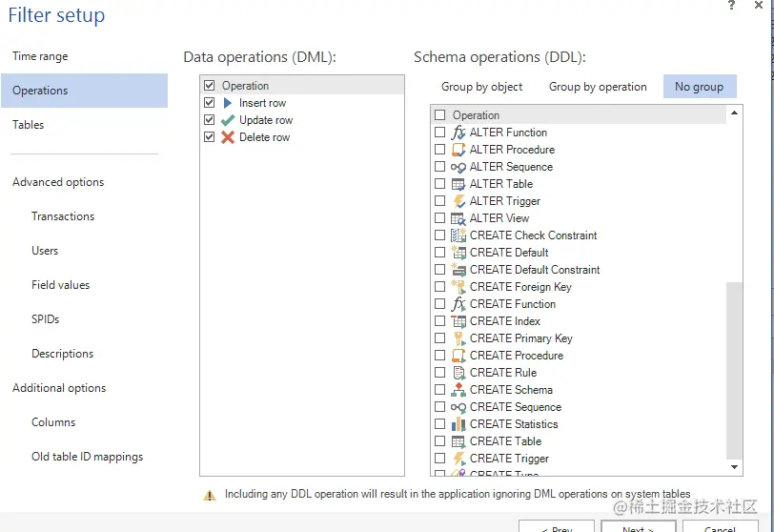Enable the ALTER Table checkbox
Viewport: 774px width, 532px height.
point(439,184)
